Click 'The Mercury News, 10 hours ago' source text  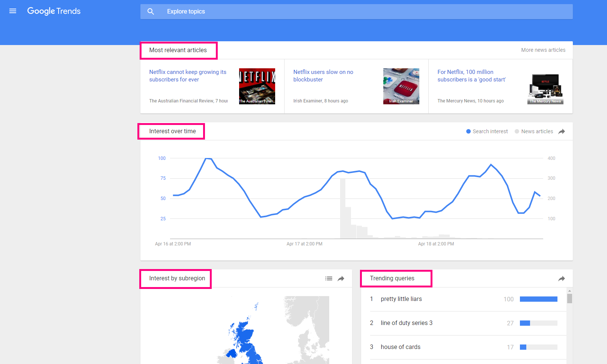471,101
